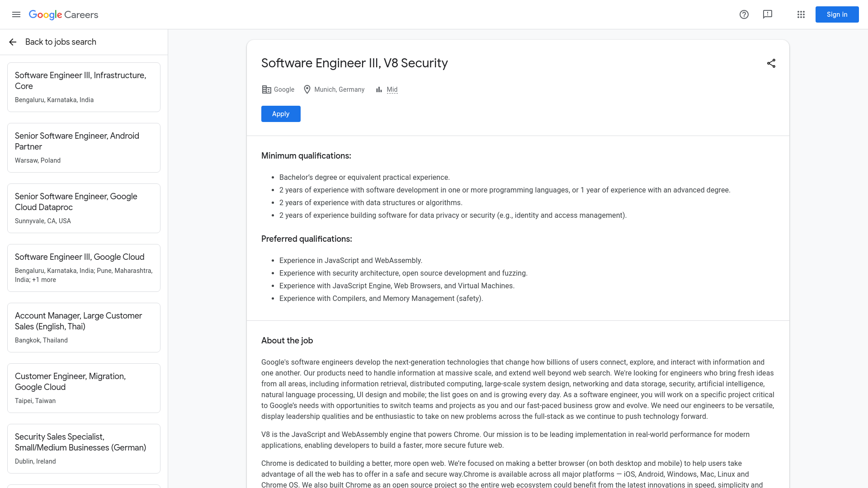Viewport: 868px width, 488px height.
Task: Share this job posting
Action: pos(771,63)
